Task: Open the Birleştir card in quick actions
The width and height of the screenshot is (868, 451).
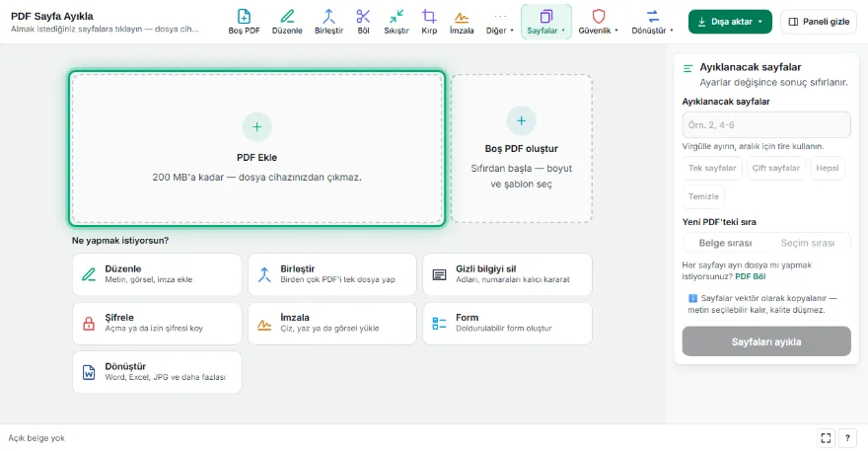Action: (332, 274)
